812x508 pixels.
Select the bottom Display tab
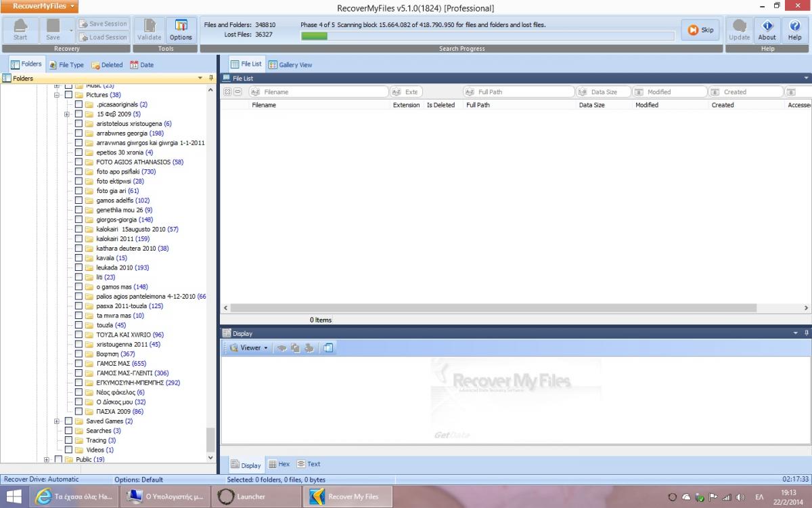[x=246, y=465]
